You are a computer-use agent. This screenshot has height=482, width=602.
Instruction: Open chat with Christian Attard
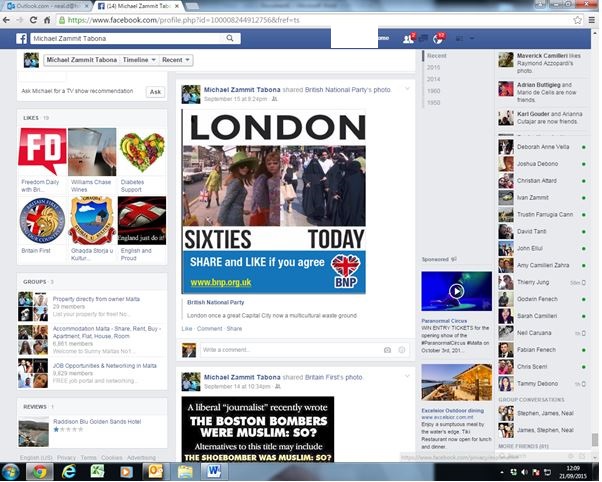pos(542,181)
